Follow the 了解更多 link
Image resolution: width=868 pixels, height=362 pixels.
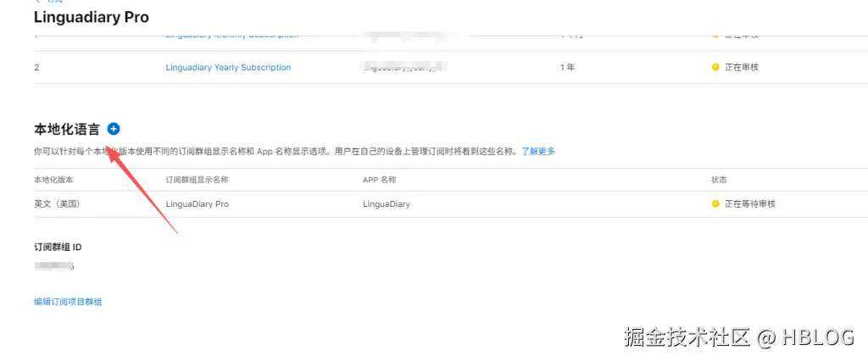(538, 151)
